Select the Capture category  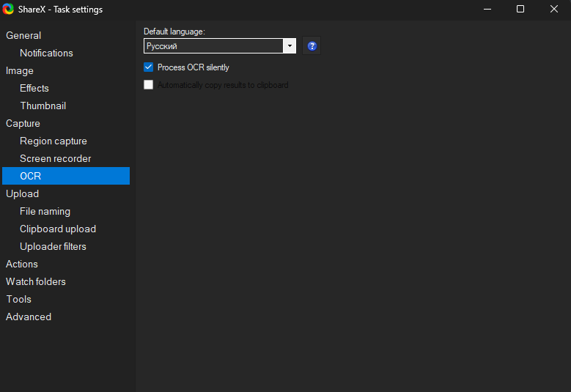(x=23, y=123)
